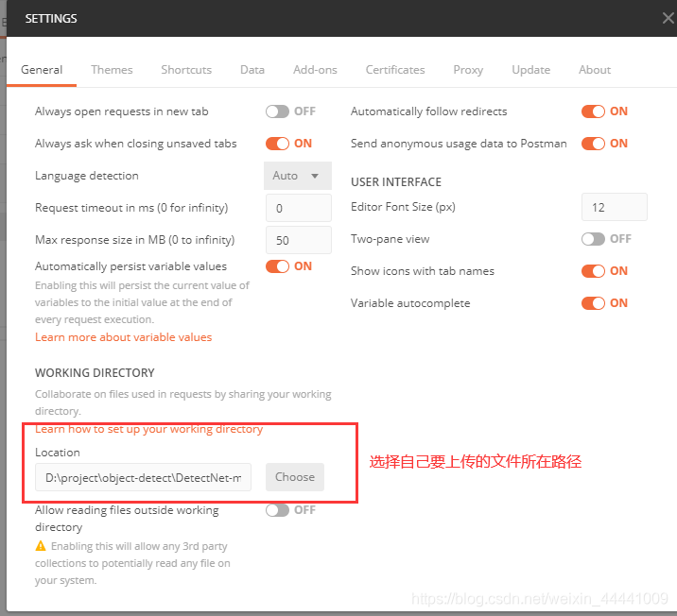
Task: Open the About tab
Action: [x=595, y=70]
